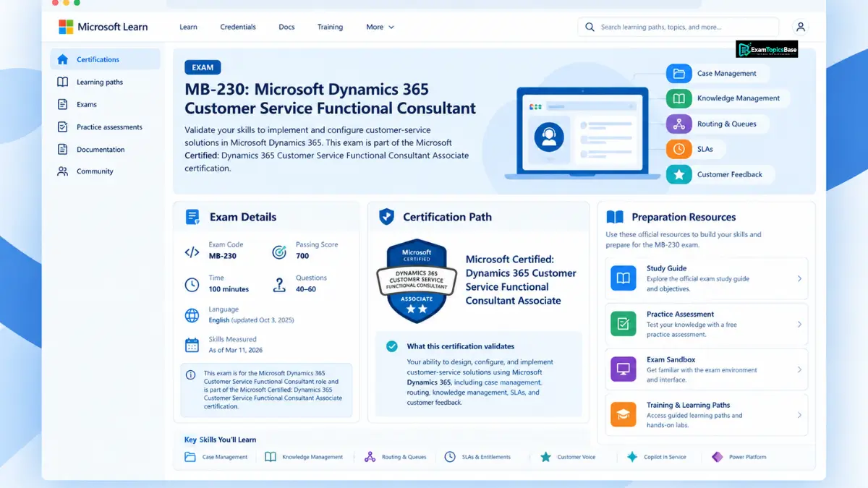This screenshot has width=868, height=488.
Task: Click the Time clock icon
Action: (192, 285)
